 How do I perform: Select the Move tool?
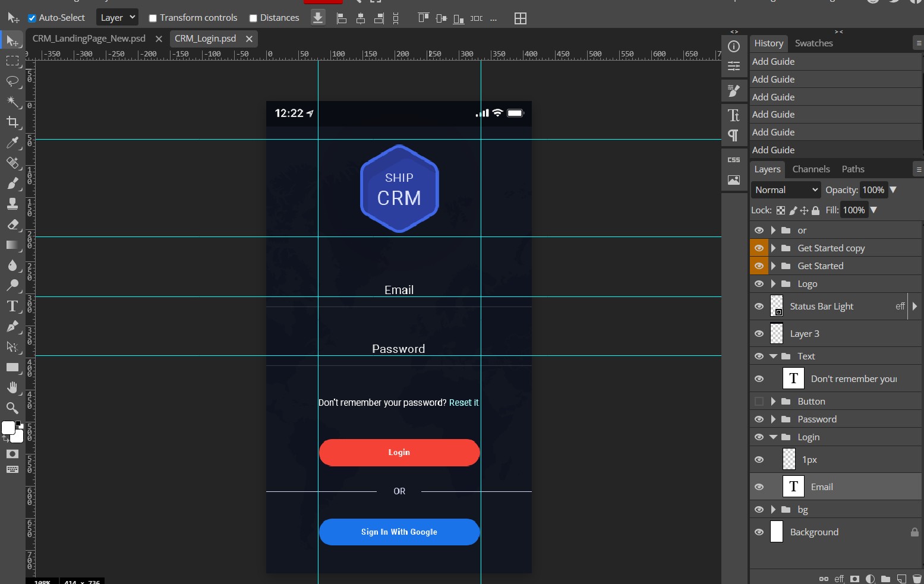[x=12, y=40]
